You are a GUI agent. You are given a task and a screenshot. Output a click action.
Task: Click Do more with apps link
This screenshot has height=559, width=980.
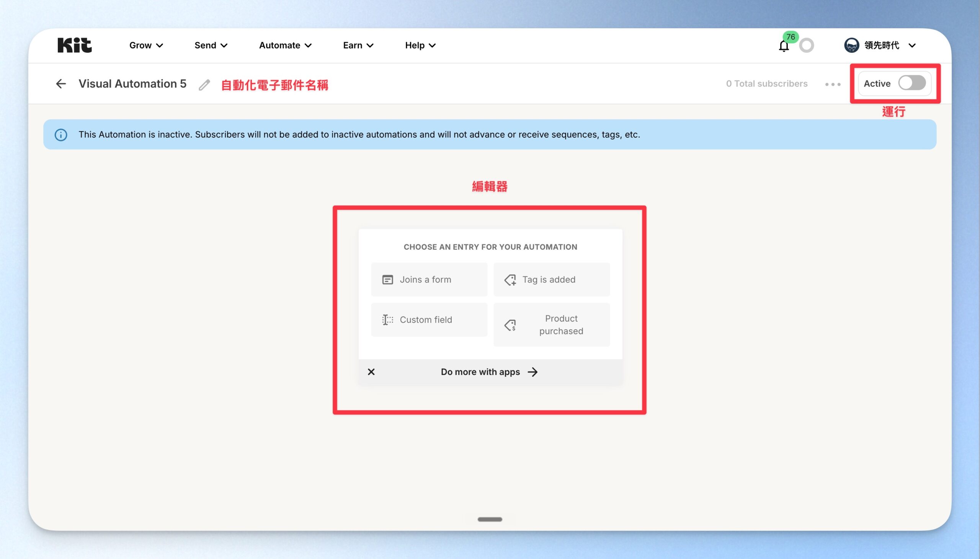(x=489, y=372)
